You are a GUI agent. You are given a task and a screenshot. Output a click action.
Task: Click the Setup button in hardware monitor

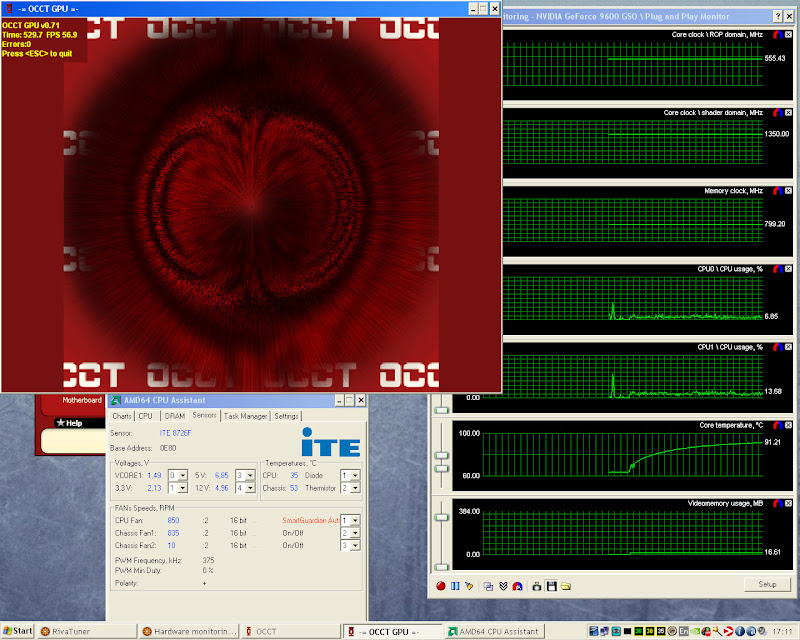(x=767, y=584)
